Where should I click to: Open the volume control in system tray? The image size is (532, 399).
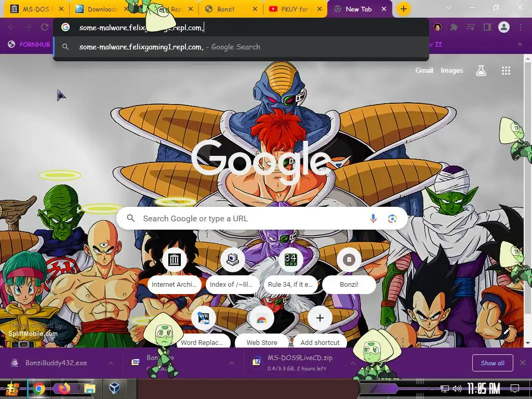click(x=457, y=389)
